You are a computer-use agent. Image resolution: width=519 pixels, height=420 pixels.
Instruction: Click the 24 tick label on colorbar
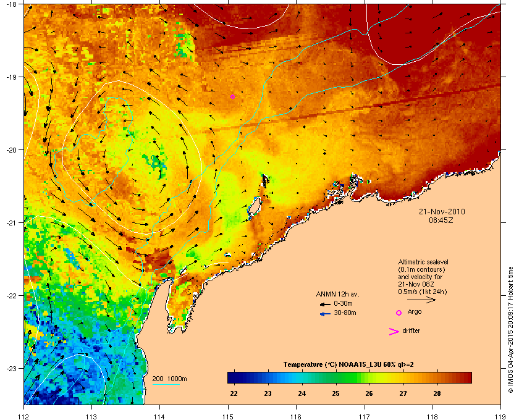302,393
